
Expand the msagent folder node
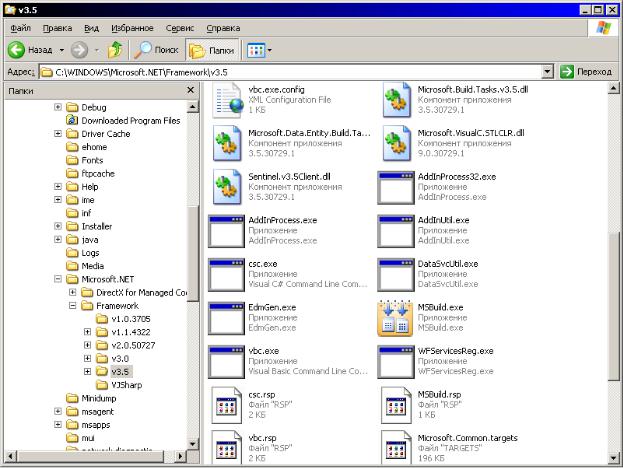pos(58,411)
